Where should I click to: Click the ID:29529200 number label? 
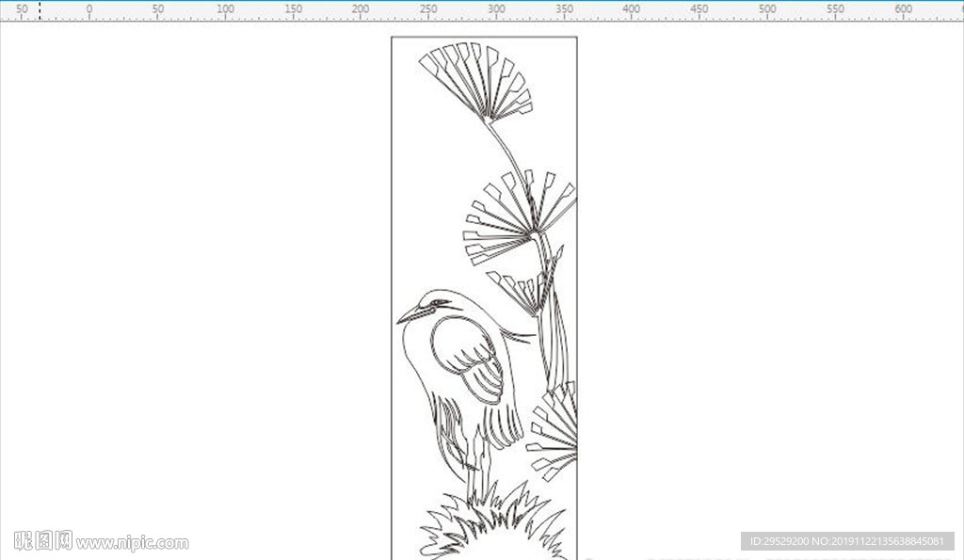[x=779, y=541]
